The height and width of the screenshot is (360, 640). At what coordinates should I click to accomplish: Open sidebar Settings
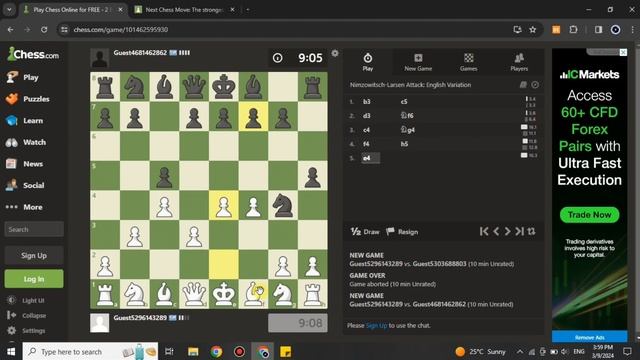click(26, 331)
